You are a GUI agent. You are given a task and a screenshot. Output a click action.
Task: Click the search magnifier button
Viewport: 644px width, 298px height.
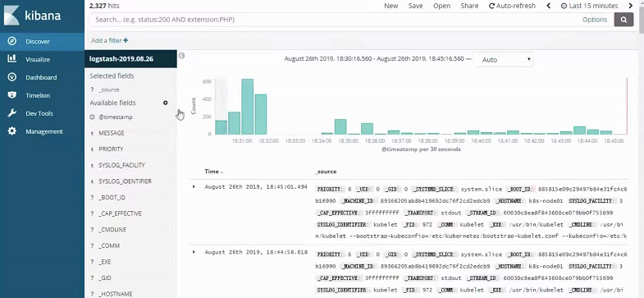click(x=623, y=20)
